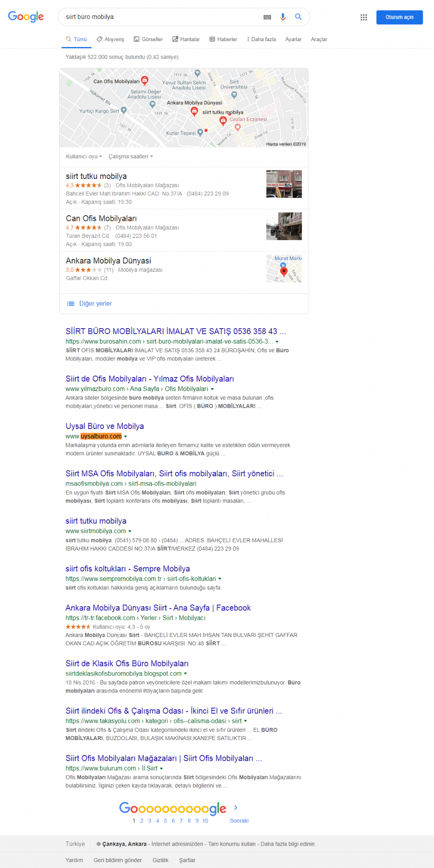This screenshot has width=434, height=868.
Task: Open the Google apps grid
Action: pyautogui.click(x=364, y=17)
